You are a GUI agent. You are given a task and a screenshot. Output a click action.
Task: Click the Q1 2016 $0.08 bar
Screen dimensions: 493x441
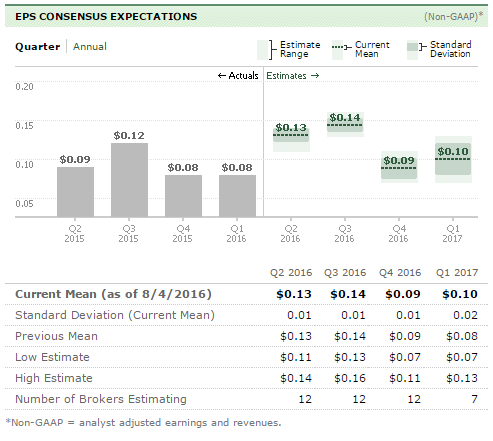click(x=237, y=196)
